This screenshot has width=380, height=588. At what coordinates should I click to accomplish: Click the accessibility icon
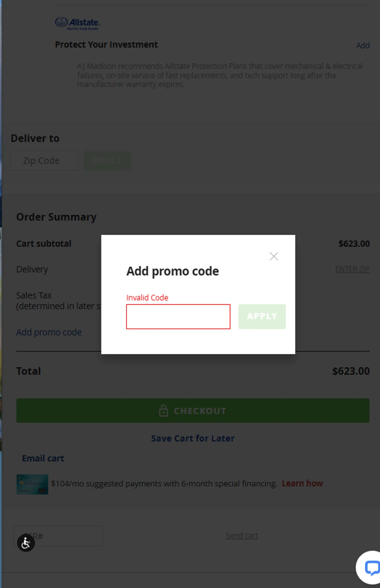pos(26,543)
